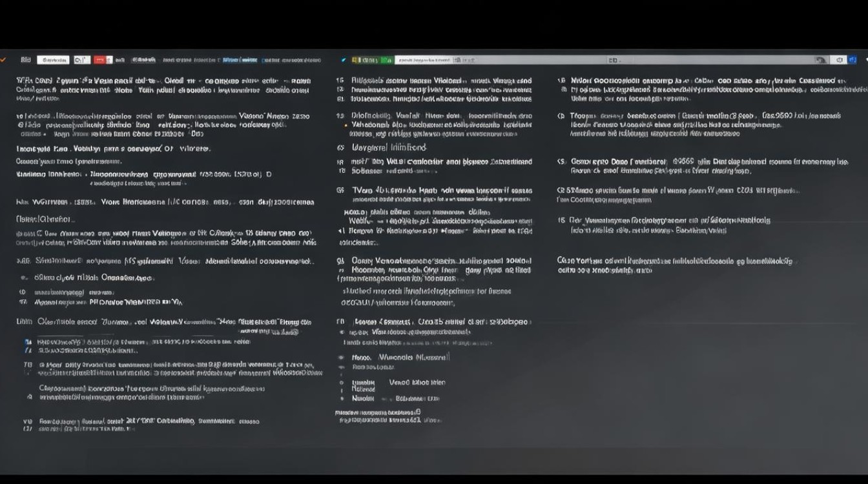Click the white address field in right toolbar
Image resolution: width=868 pixels, height=484 pixels.
point(423,60)
